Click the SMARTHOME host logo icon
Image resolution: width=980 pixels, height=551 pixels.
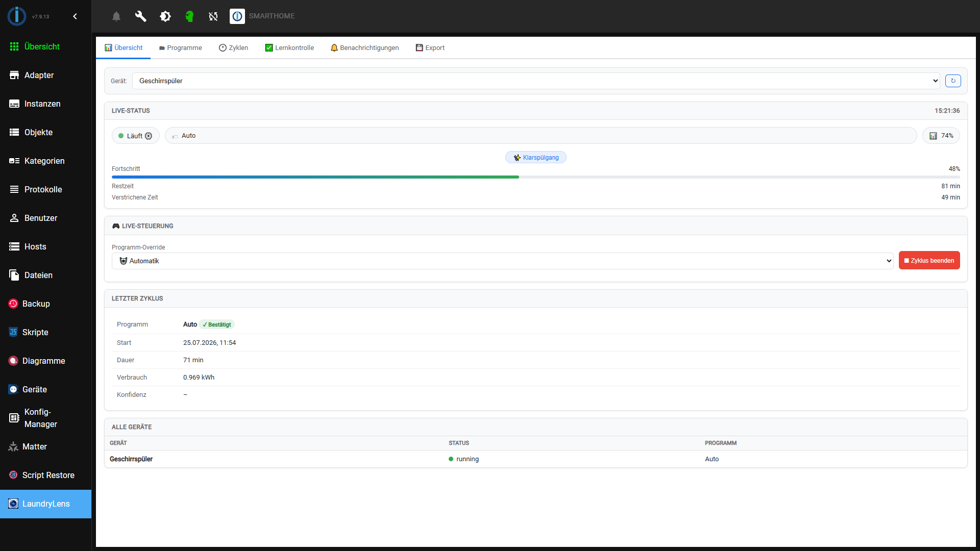click(237, 16)
